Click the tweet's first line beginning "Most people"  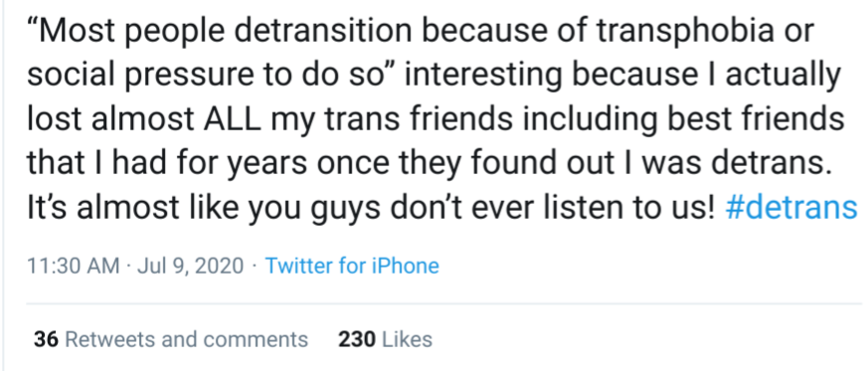click(421, 33)
